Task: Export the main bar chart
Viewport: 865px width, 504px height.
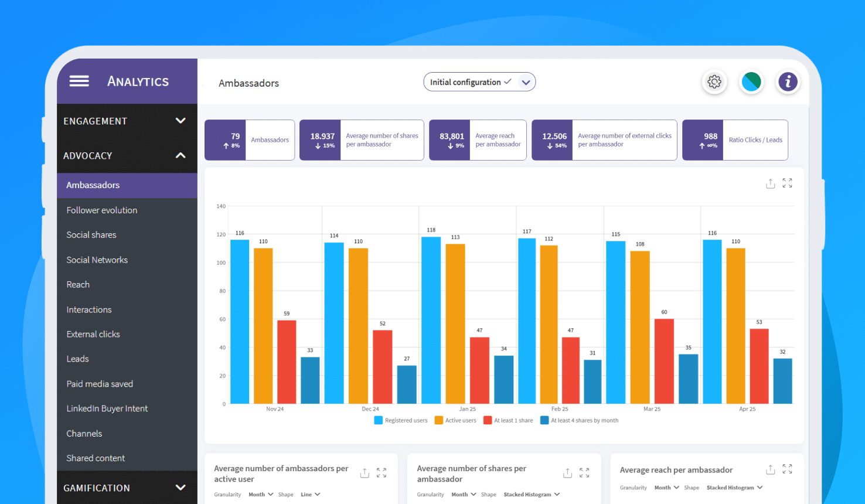Action: (770, 183)
